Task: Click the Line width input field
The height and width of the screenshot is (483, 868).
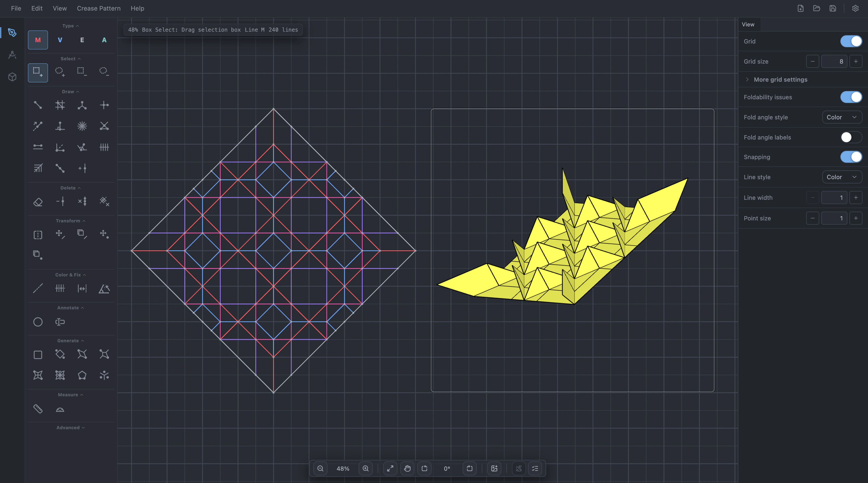Action: (834, 198)
